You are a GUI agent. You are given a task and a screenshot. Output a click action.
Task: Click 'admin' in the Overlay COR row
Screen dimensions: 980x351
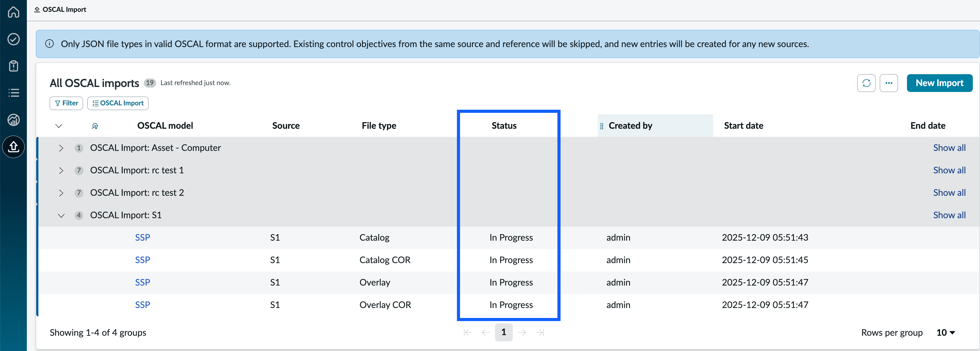[618, 305]
